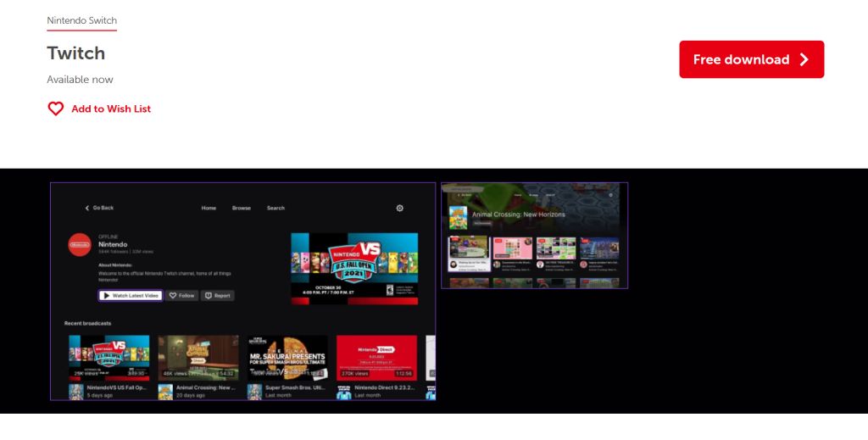868x440 pixels.
Task: Switch to the Browse tab
Action: tap(242, 208)
